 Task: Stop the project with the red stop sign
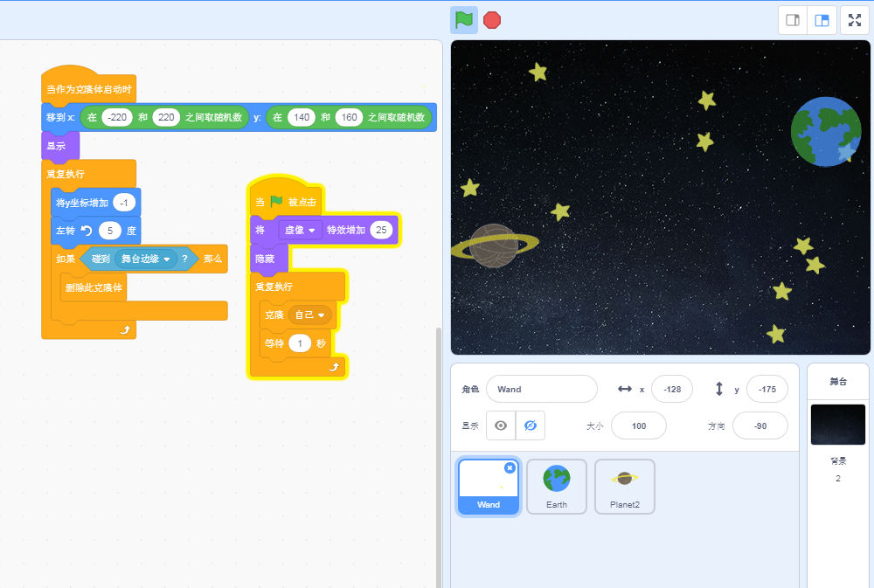pos(491,20)
